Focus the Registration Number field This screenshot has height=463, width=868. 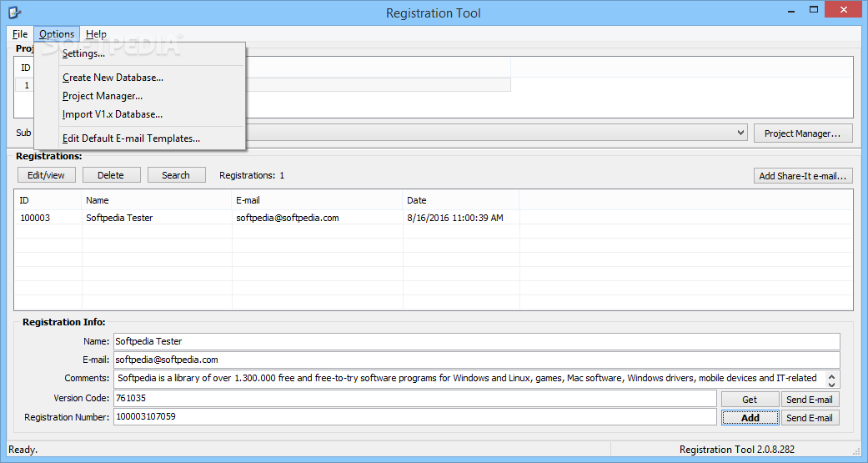point(415,416)
